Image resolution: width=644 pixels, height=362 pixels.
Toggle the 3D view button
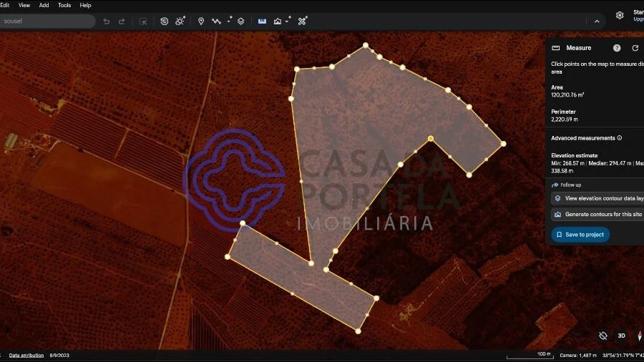[621, 336]
